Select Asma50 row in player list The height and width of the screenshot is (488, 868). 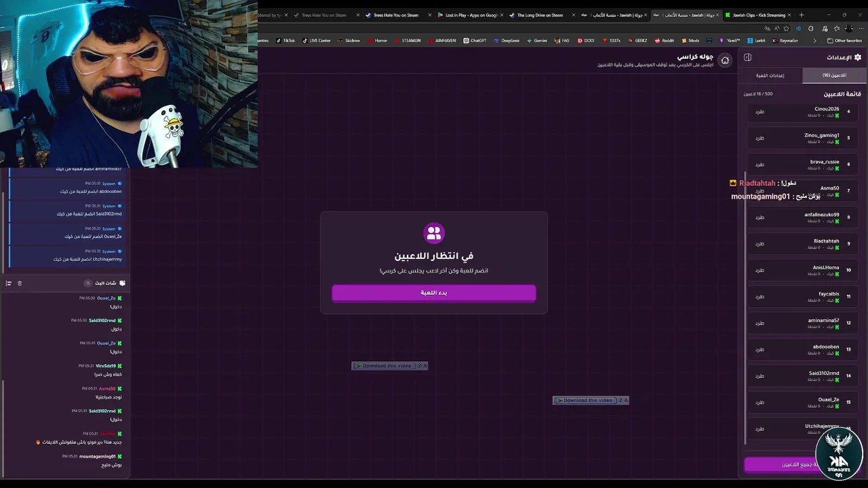803,191
